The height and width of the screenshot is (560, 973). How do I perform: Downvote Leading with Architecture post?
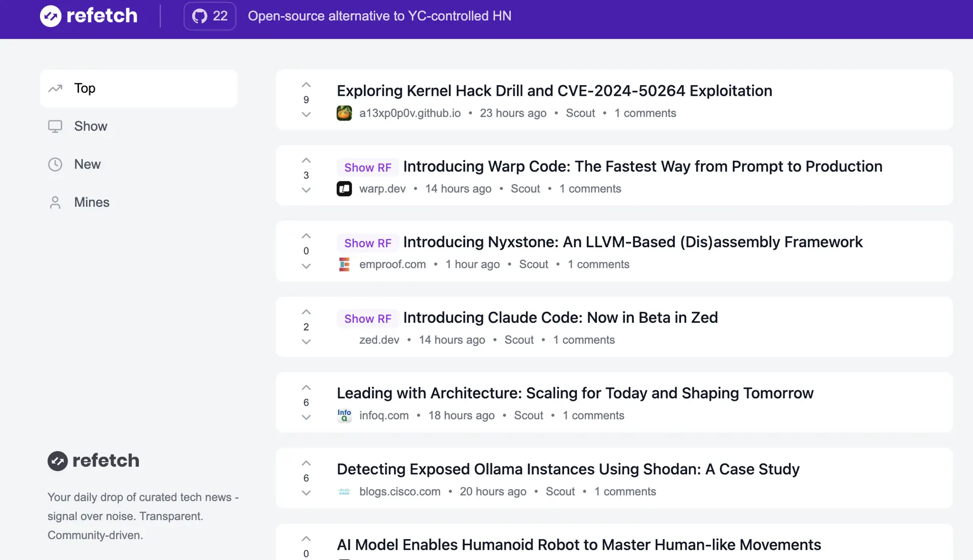coord(306,417)
